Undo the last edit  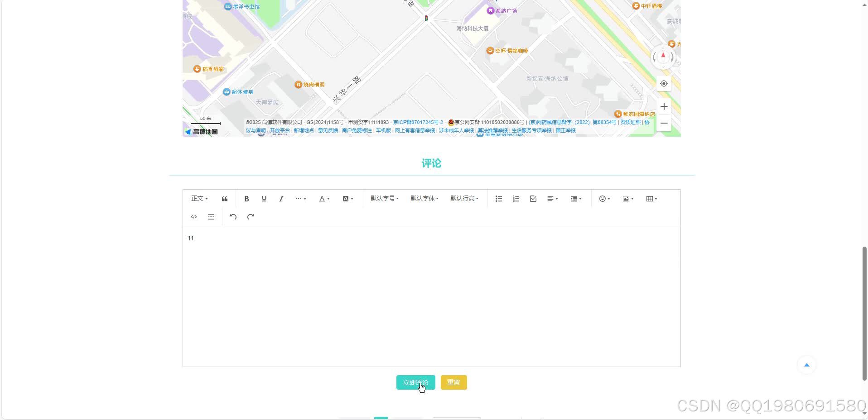(x=233, y=217)
